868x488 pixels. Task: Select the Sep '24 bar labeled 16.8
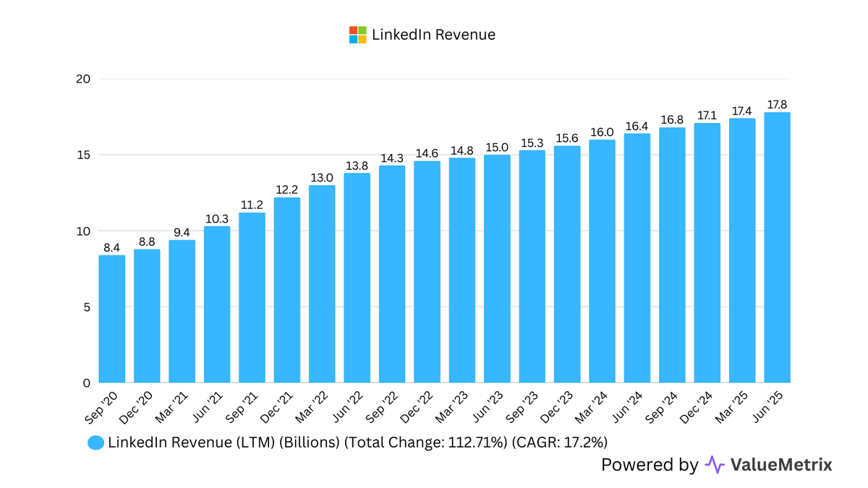point(672,255)
